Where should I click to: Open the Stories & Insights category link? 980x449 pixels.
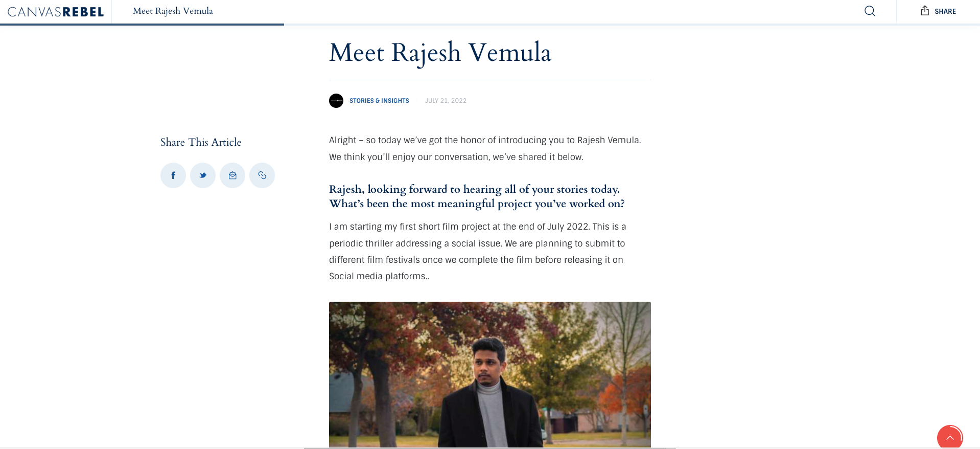379,101
